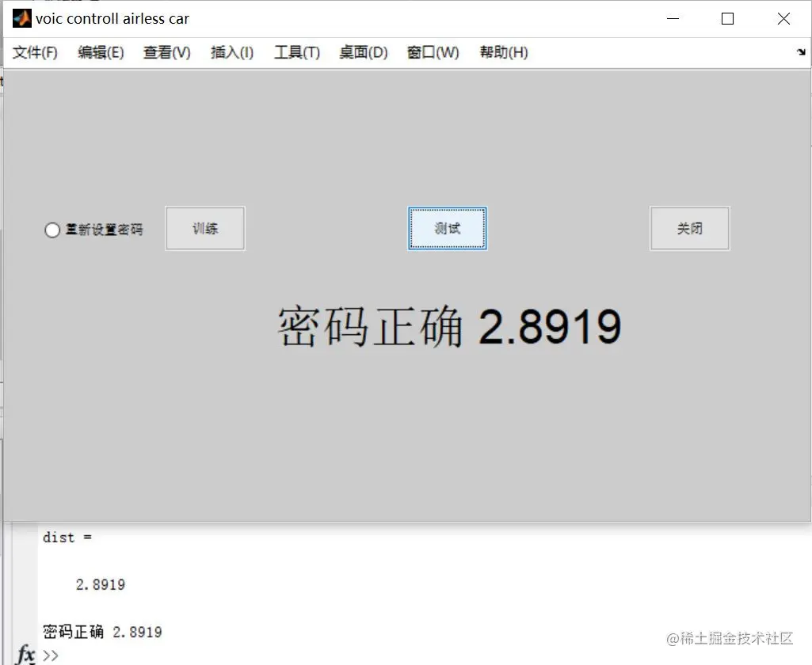Open the 编辑(E) edit menu

tap(100, 52)
